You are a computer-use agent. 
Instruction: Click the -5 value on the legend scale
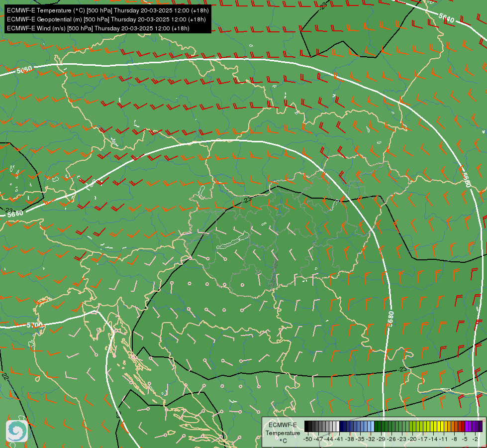pyautogui.click(x=465, y=439)
